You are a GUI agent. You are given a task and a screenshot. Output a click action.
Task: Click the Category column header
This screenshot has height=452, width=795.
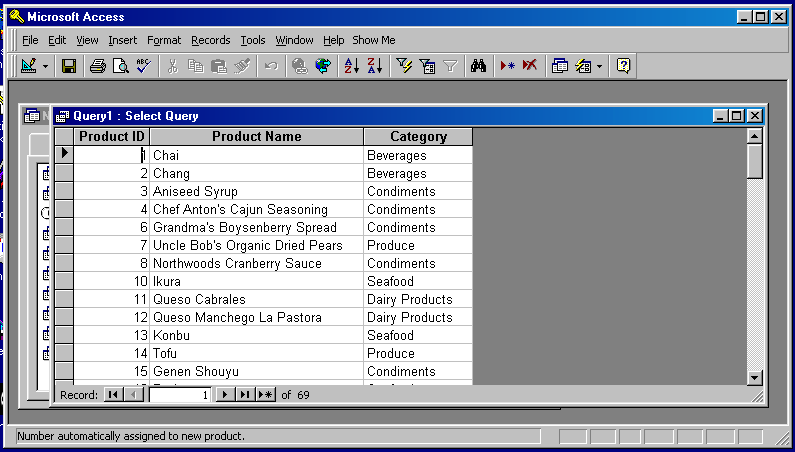click(418, 137)
